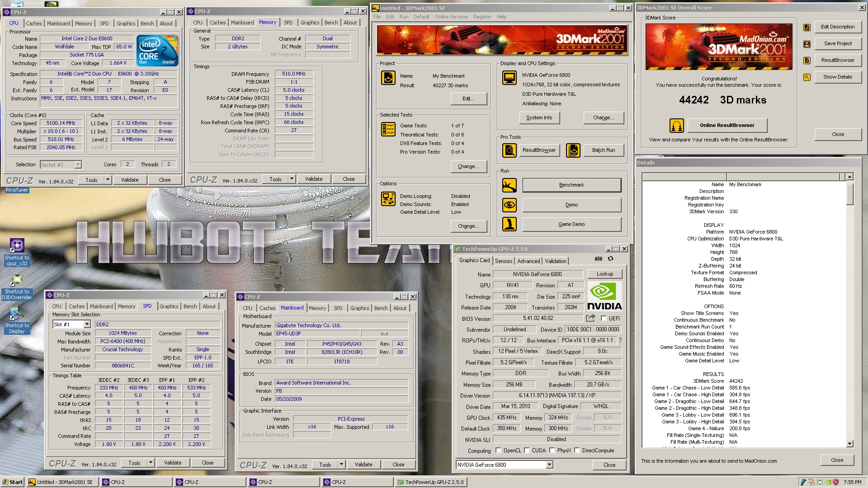Viewport: 868px width, 488px height.
Task: Open the cpuz_x32 desktop shortcut
Action: coord(17,252)
